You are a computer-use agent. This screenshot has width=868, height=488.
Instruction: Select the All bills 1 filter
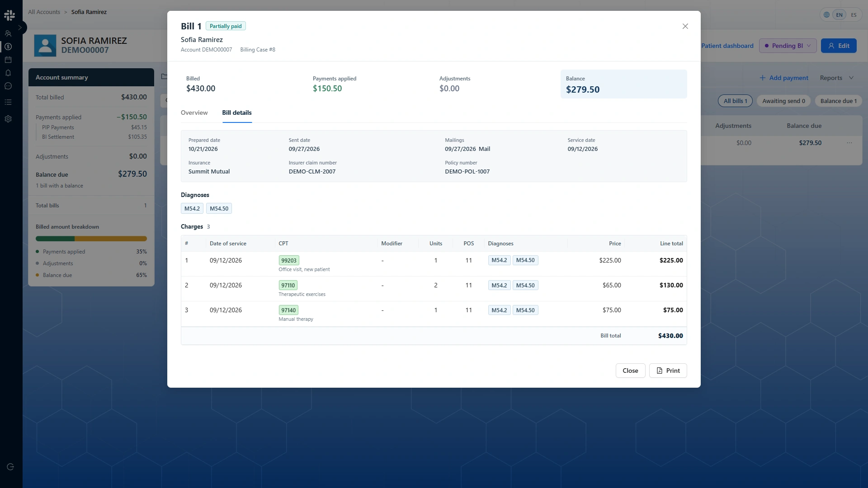[735, 101]
